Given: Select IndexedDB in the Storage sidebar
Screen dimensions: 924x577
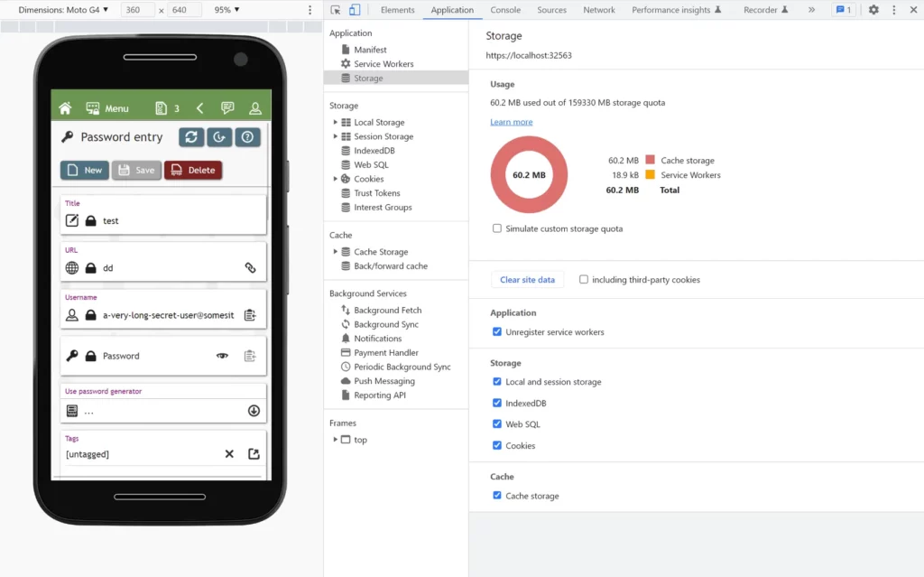Looking at the screenshot, I should [x=374, y=151].
